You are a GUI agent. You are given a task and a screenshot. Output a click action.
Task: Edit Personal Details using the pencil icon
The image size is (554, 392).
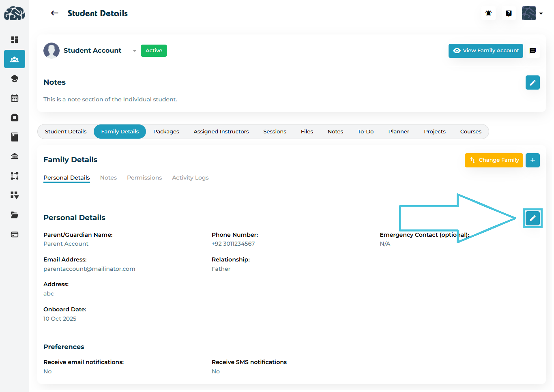(x=532, y=218)
